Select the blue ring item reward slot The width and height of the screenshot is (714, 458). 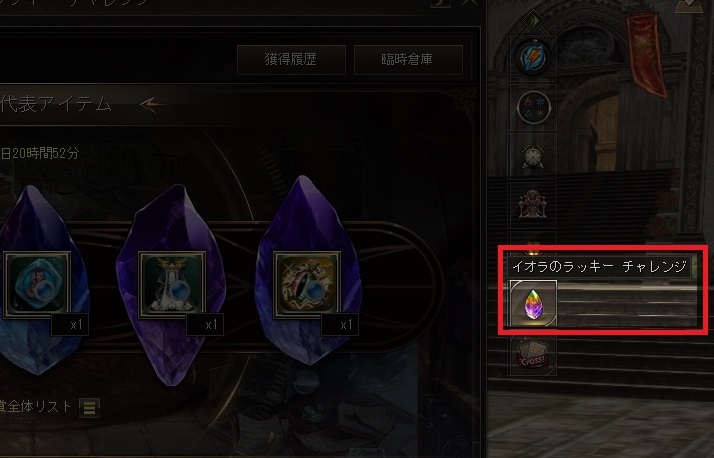tap(38, 285)
